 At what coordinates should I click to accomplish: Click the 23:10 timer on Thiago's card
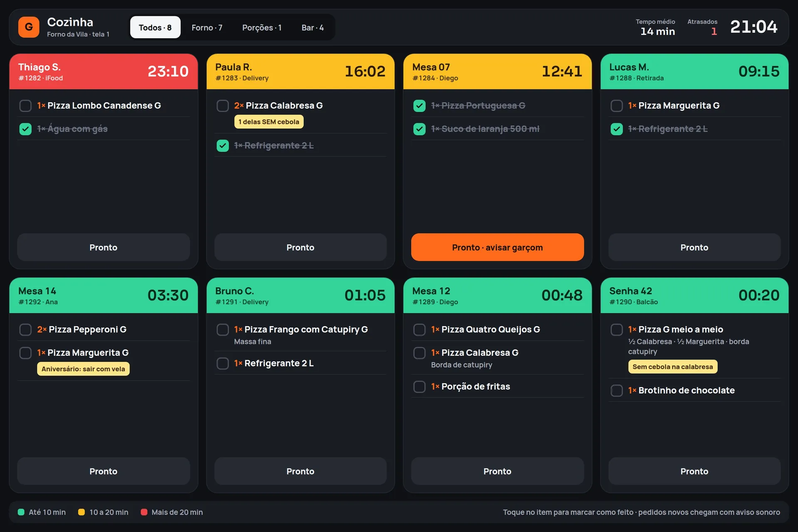[168, 71]
